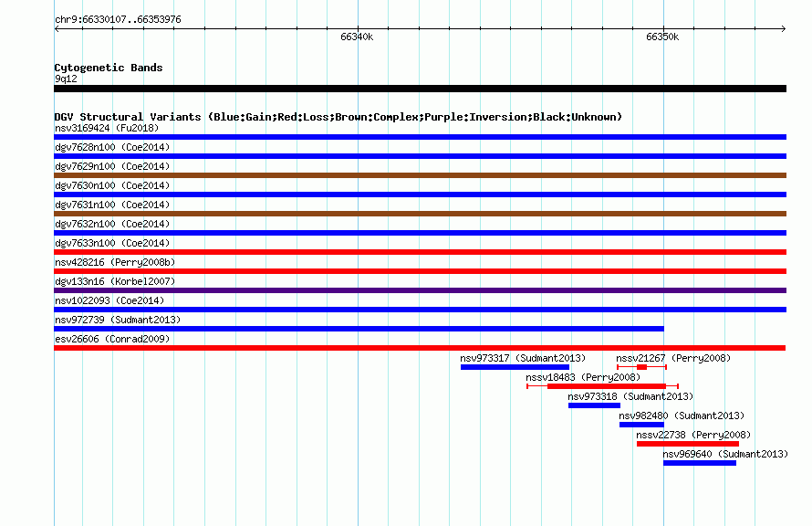Click the dgv7632n100 blue gain bar
The height and width of the screenshot is (526, 812).
coord(420,233)
